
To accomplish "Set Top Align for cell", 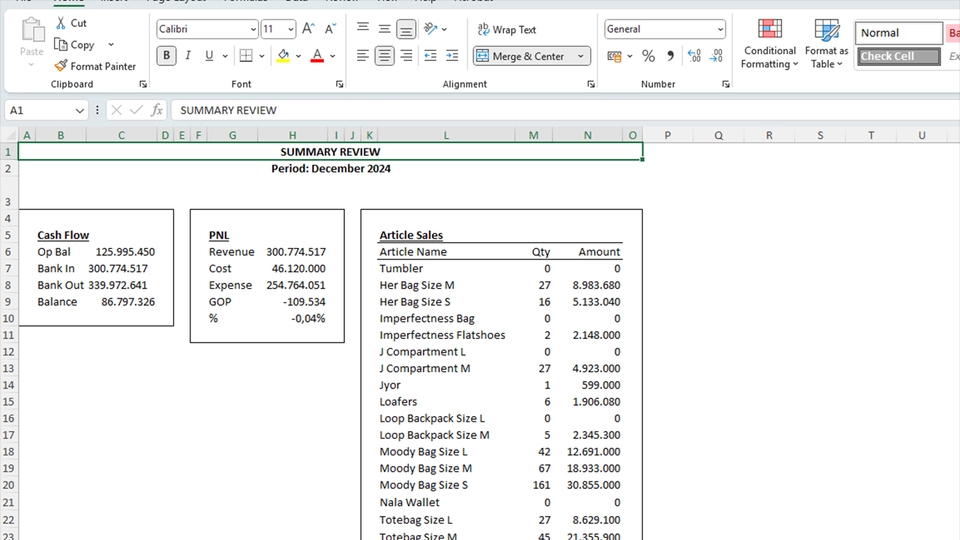I will point(362,28).
